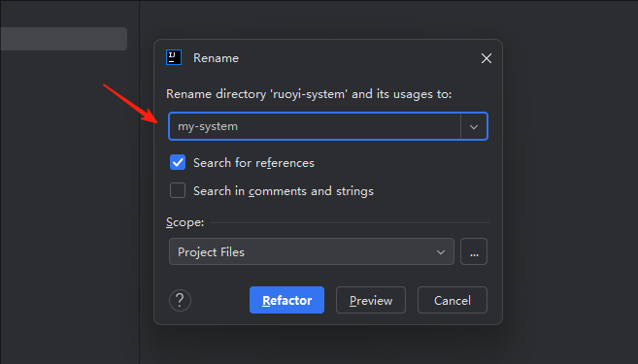This screenshot has height=364, width=638.
Task: Click the IntelliJ logo in Rename dialog
Action: [x=174, y=57]
